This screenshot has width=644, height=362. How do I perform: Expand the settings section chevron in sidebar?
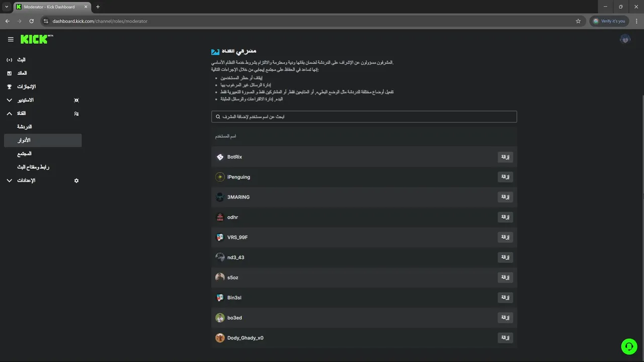point(9,180)
